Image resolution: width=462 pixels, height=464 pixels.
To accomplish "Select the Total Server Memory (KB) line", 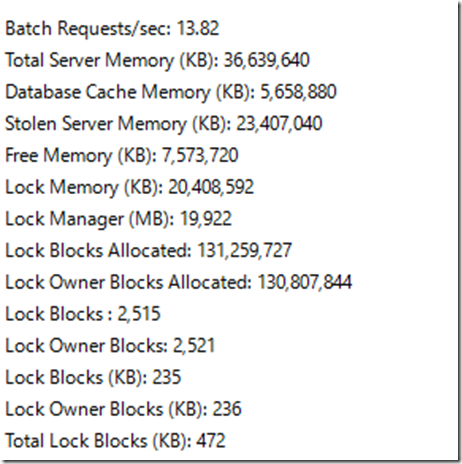I will pyautogui.click(x=157, y=61).
